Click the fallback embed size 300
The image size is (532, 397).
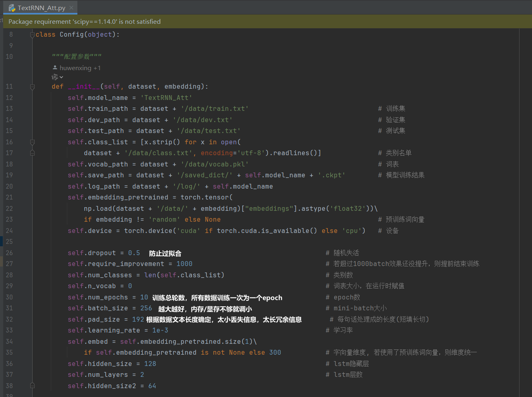coord(275,353)
